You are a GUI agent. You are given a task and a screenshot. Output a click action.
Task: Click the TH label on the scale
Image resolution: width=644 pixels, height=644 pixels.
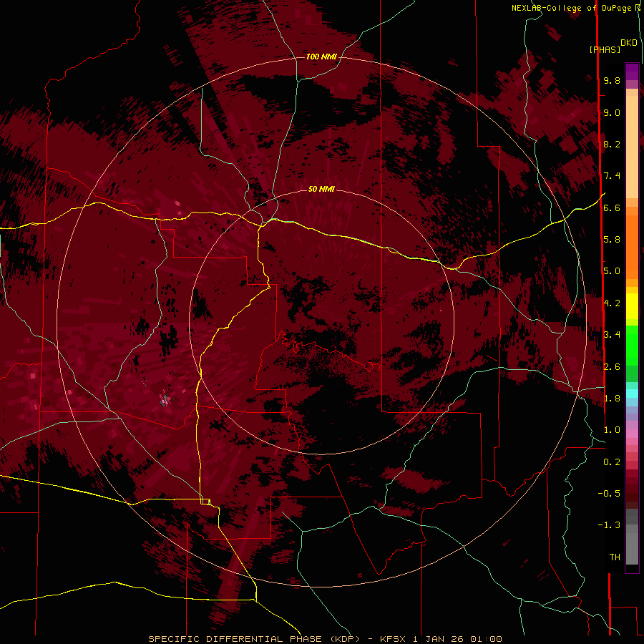615,557
